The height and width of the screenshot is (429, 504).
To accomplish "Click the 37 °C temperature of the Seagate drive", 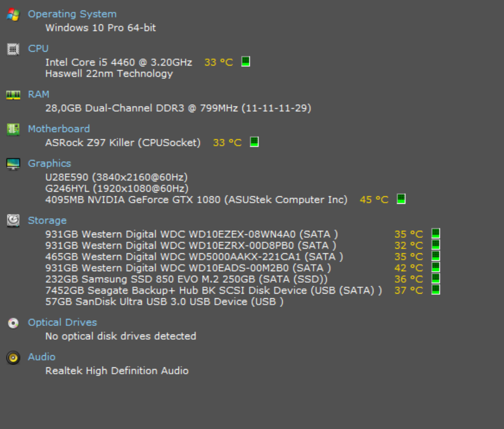I will (409, 290).
